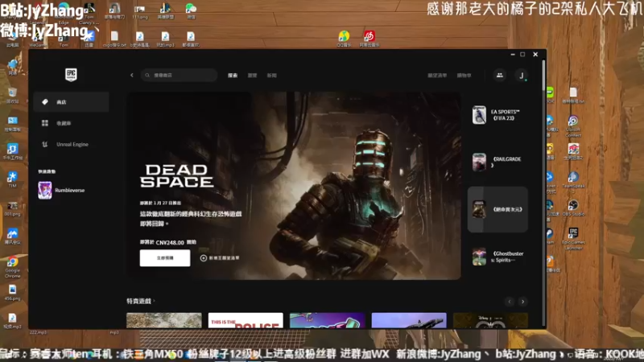644x362 pixels.
Task: Select the 英雄联盟 desktop shortcut
Action: pos(166,11)
